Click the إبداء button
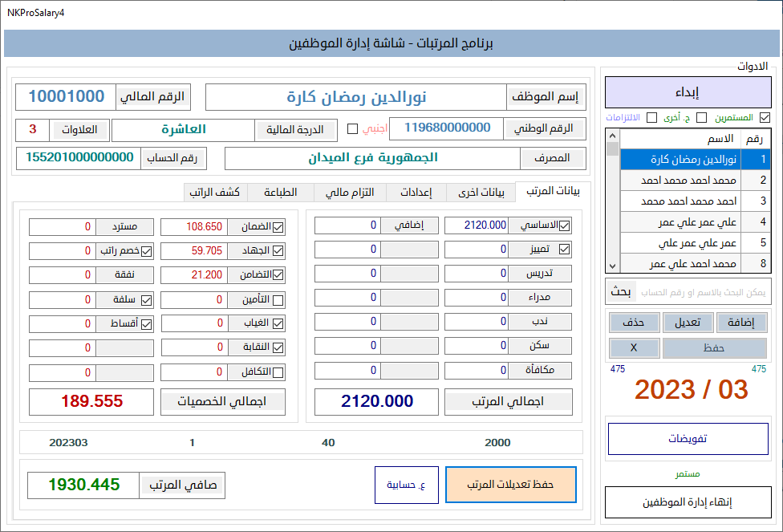783x532 pixels. click(688, 92)
